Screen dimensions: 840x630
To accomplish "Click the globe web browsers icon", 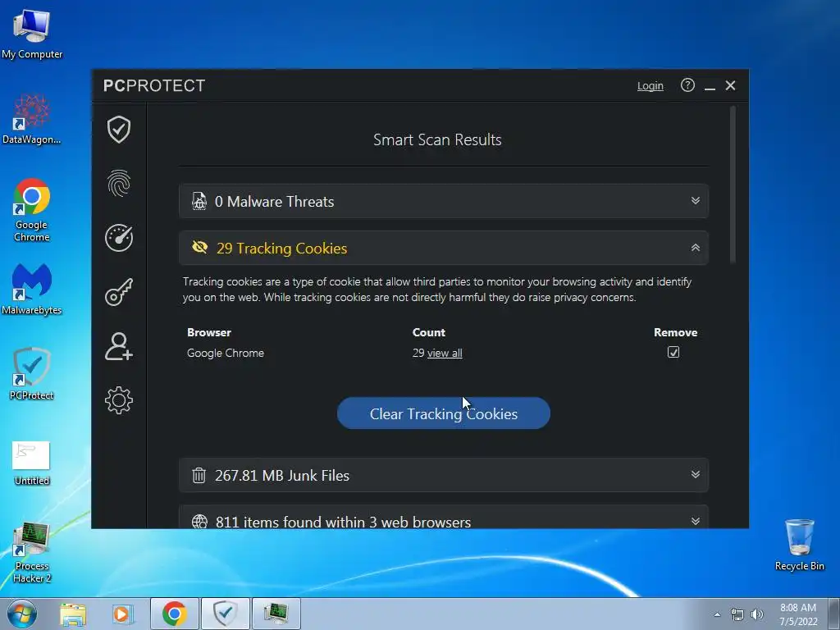I will tap(199, 522).
